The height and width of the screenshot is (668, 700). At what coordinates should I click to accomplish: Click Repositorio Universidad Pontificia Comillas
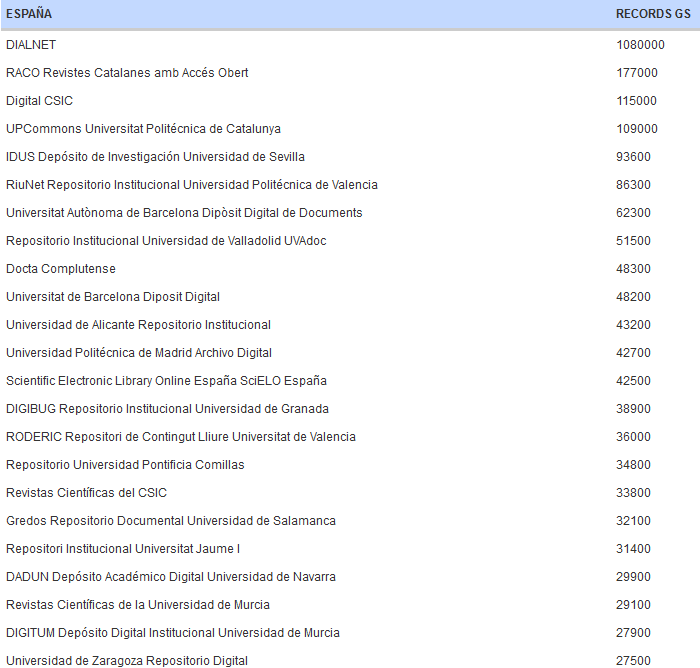coord(125,465)
